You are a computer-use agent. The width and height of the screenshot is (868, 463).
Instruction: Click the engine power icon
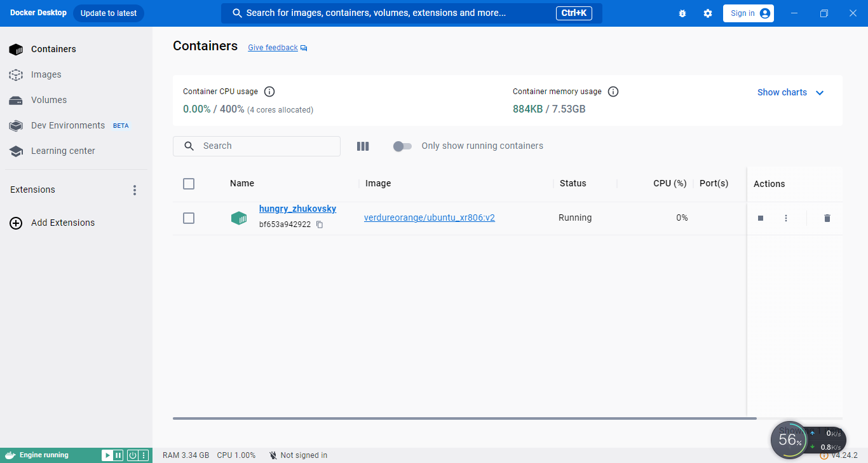tap(133, 455)
